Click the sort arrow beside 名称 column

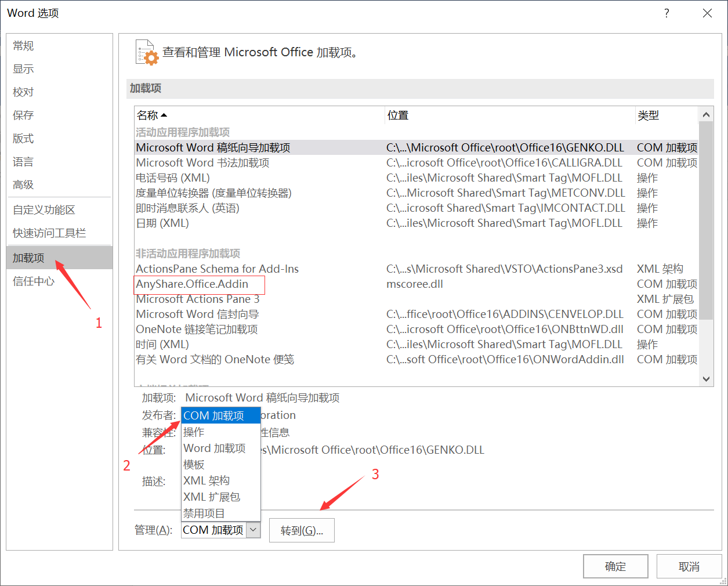point(164,115)
